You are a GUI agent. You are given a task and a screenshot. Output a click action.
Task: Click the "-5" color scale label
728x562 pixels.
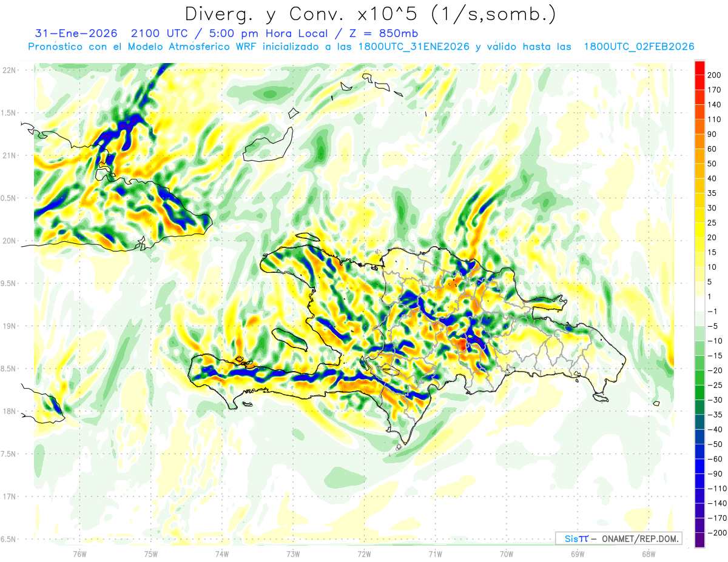point(713,326)
